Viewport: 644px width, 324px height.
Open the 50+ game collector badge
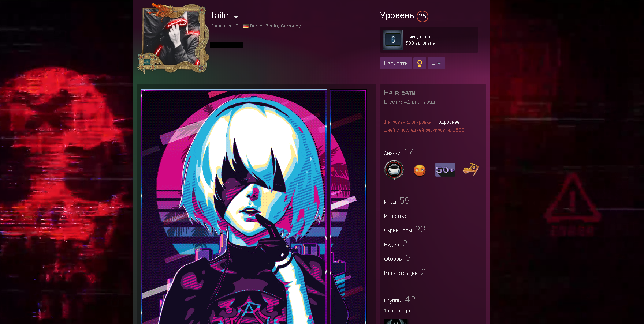click(x=445, y=170)
